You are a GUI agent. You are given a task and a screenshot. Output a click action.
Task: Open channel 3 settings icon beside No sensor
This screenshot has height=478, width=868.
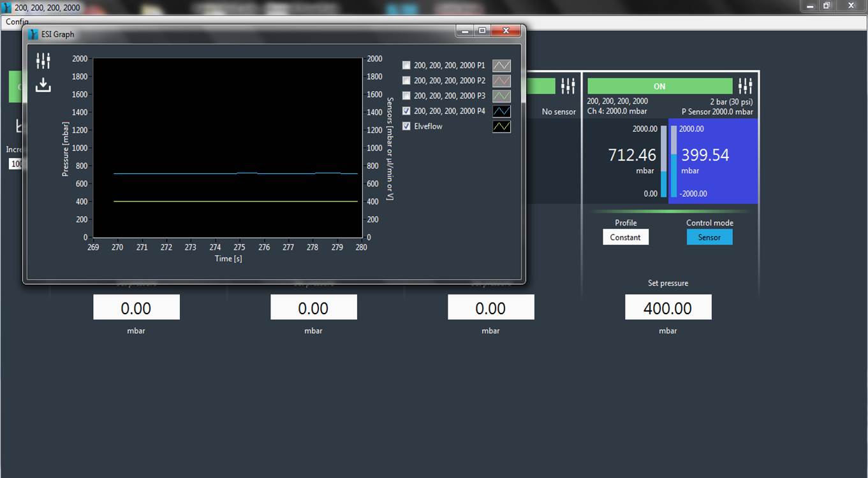click(568, 86)
